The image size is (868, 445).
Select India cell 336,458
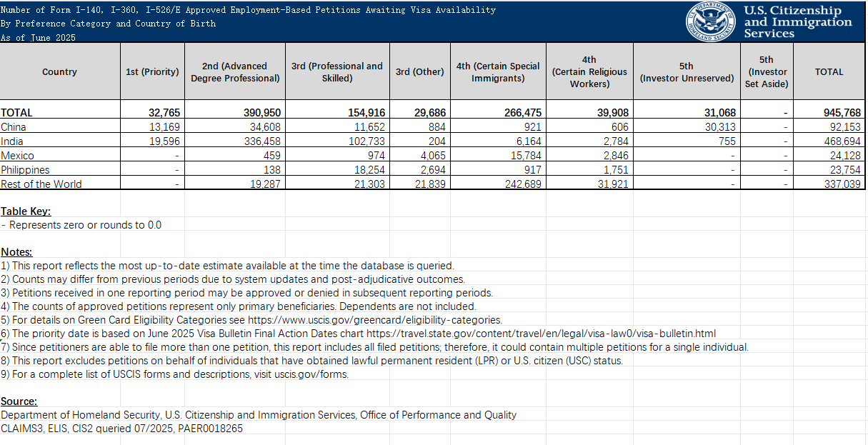(235, 141)
